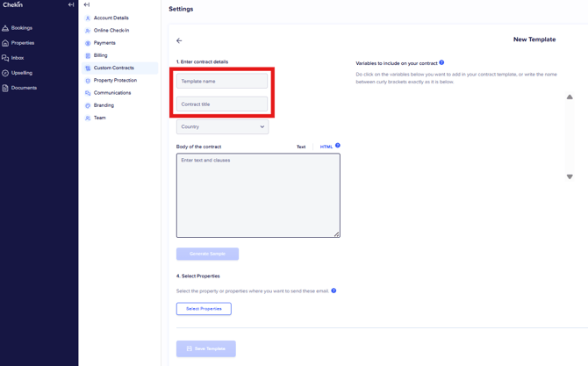Click the Select Properties button
The height and width of the screenshot is (366, 588).
click(x=204, y=309)
